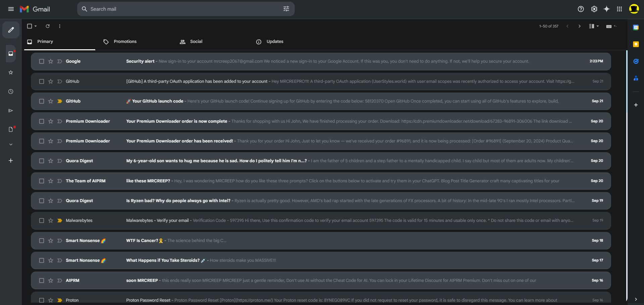Open Google account avatar
The height and width of the screenshot is (305, 644).
pyautogui.click(x=634, y=9)
